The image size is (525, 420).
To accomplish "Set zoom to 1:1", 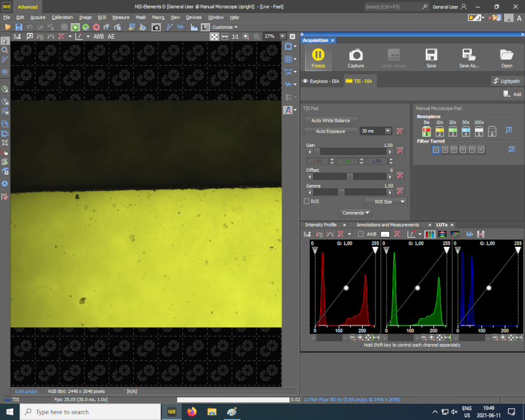I will coord(236,37).
